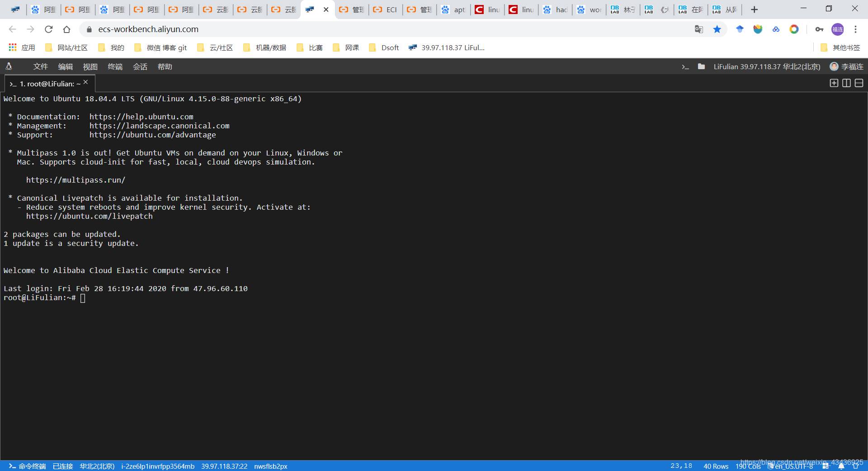Open the 应用 apps shortcut in bookmarks bar

(x=22, y=47)
